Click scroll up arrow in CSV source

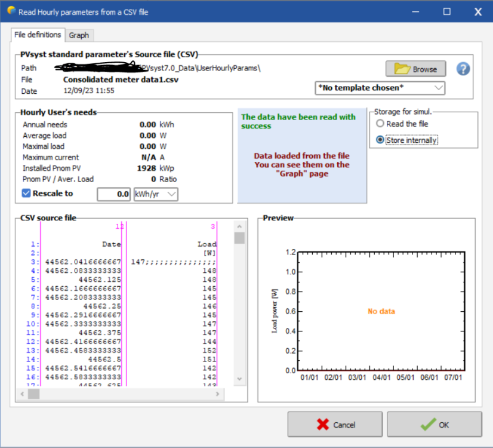point(239,226)
